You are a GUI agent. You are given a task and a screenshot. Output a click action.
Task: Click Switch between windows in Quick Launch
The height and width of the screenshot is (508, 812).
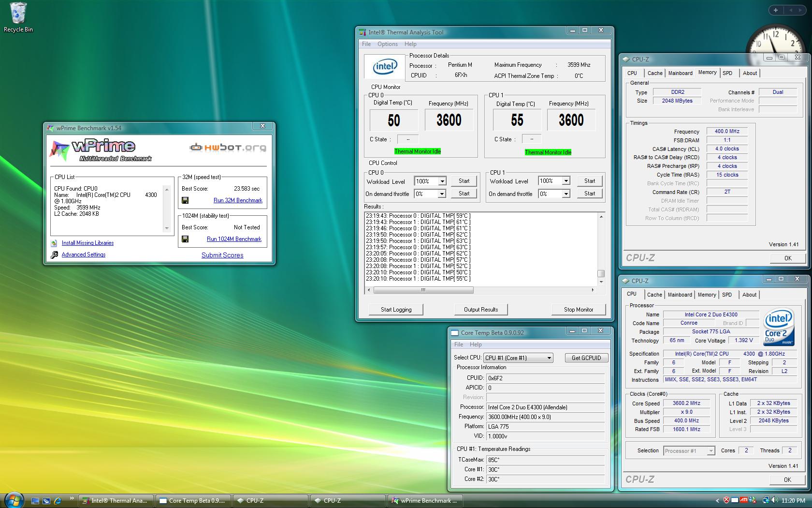[46, 501]
